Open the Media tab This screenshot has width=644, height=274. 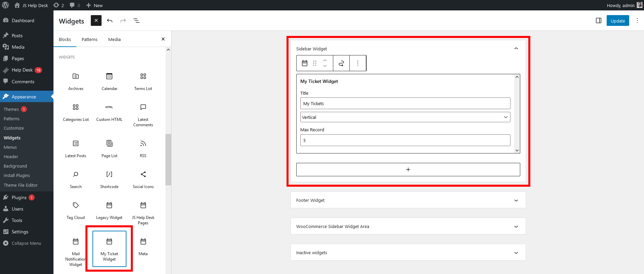114,39
